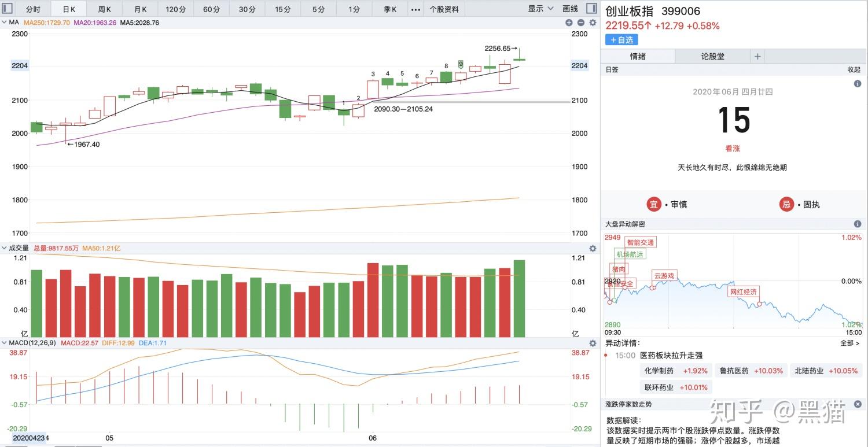Collapse the MA indicator panel arrow

pos(5,23)
